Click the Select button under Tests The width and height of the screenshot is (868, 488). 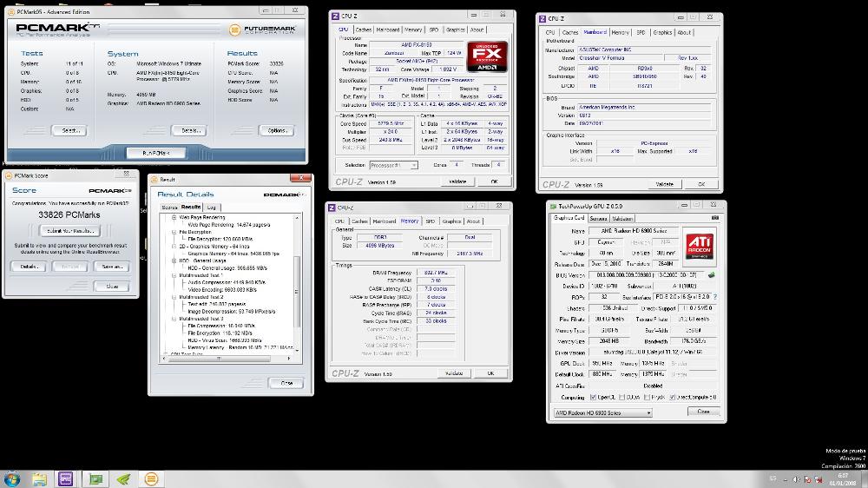[69, 131]
